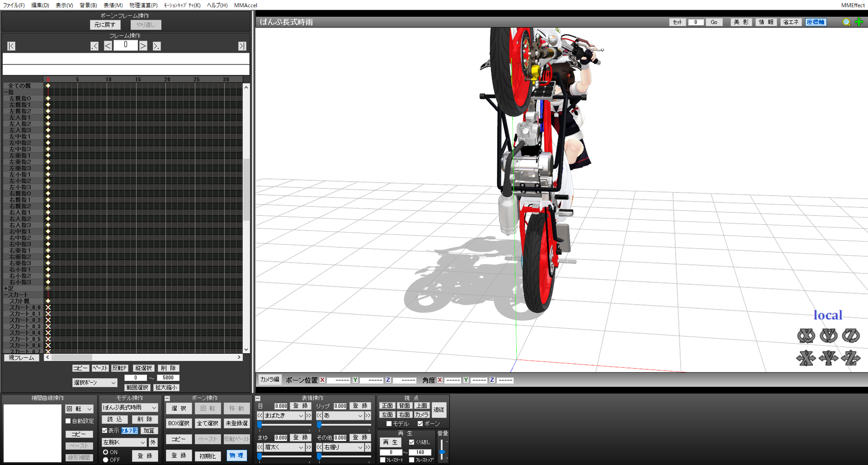Toggle モデル checkbox in view panel
Viewport: 868px width, 465px height.
[389, 424]
